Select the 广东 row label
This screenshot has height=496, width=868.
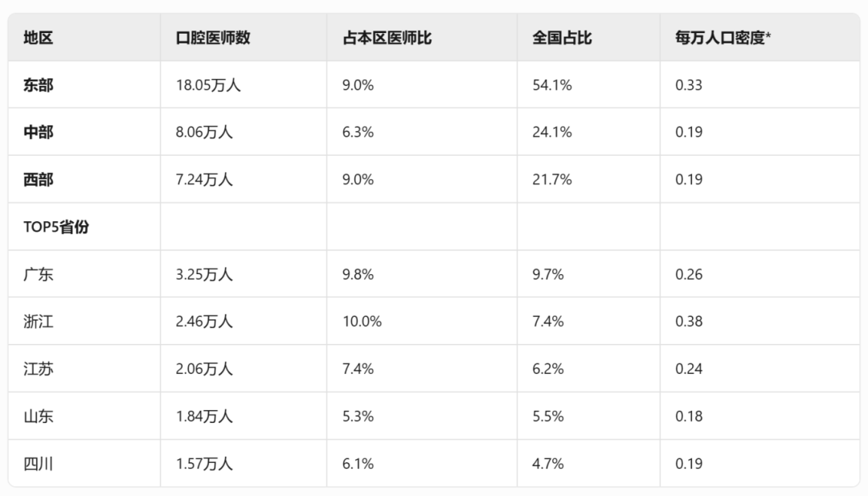(39, 275)
